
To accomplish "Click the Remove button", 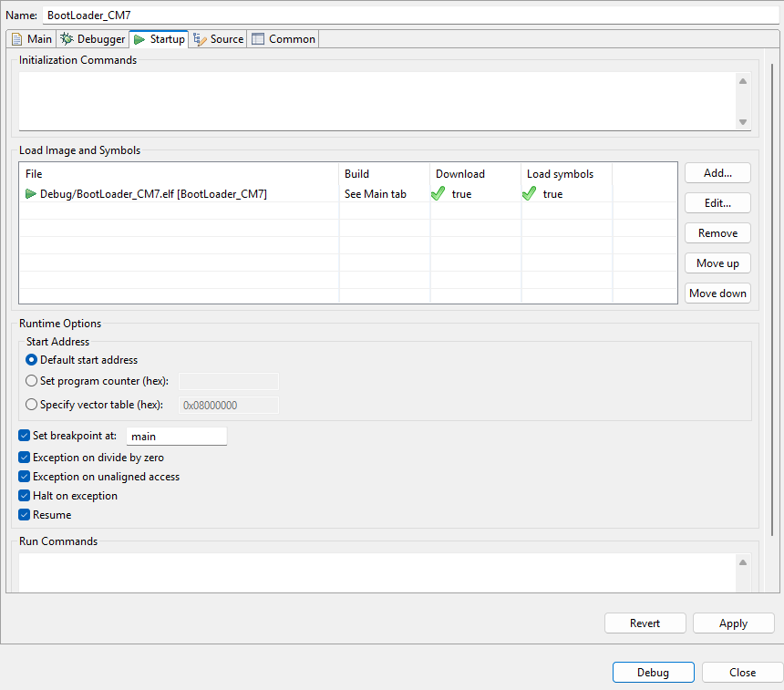I will click(x=717, y=233).
